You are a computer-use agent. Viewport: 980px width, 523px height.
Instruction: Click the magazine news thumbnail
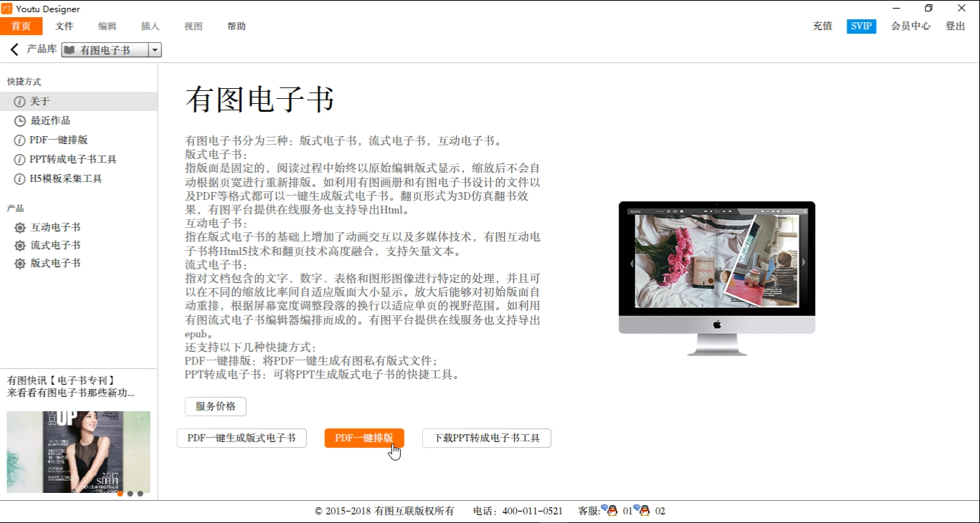coord(78,451)
